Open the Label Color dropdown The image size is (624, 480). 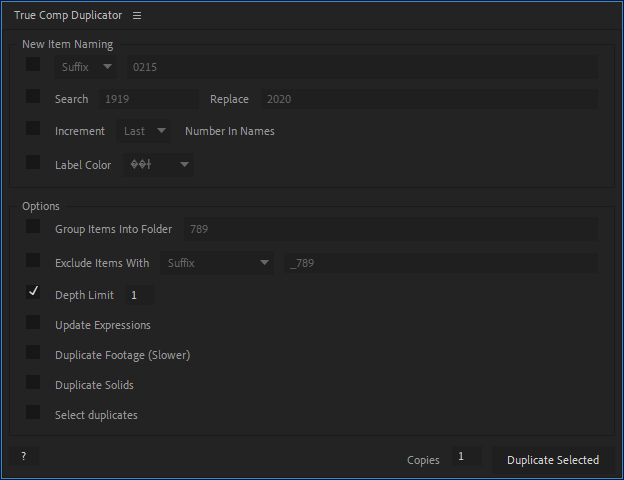(x=158, y=164)
